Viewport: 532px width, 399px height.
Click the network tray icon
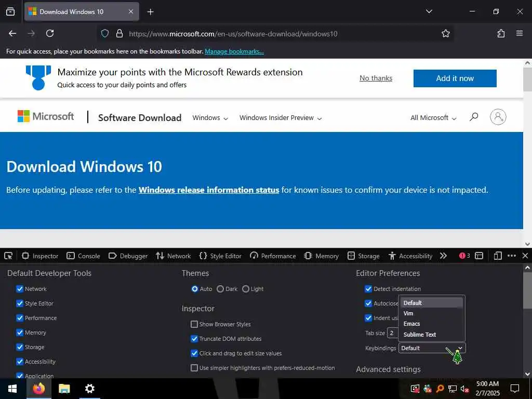coord(453,389)
